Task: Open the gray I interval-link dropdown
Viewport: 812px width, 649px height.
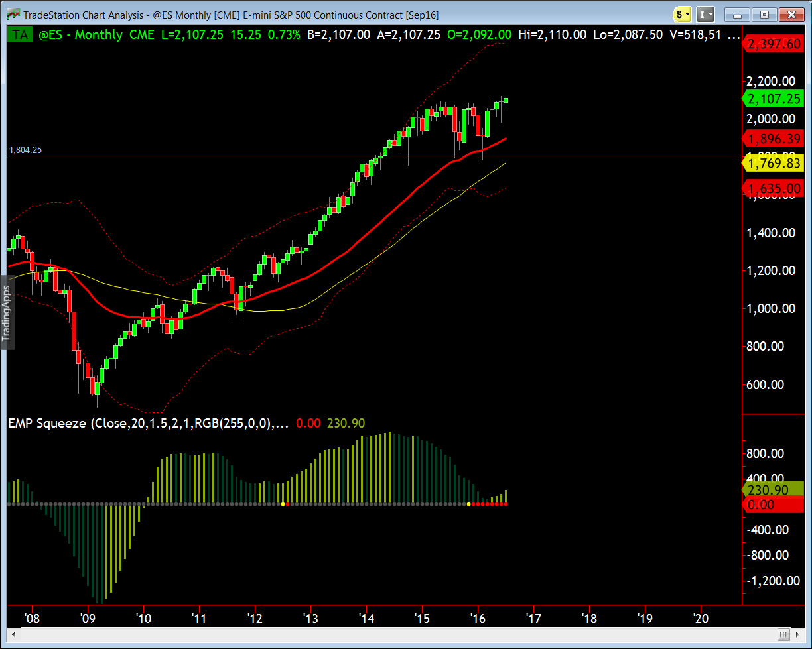Action: (x=706, y=14)
